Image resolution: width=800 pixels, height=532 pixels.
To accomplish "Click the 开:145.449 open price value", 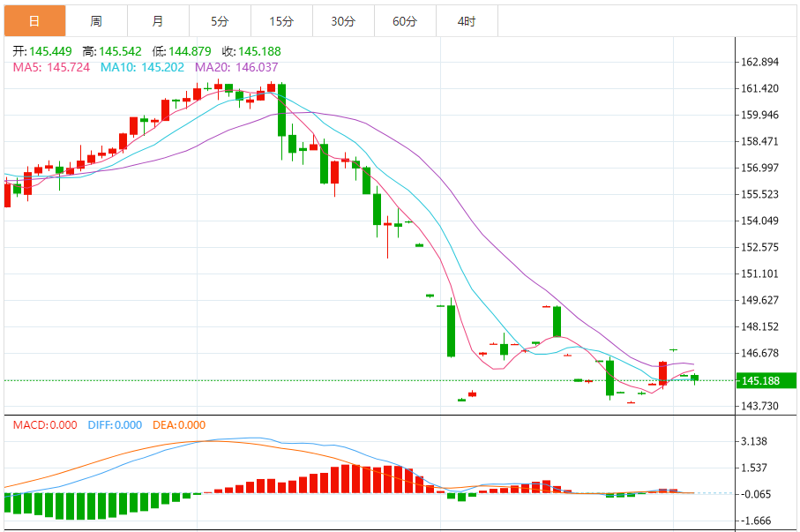I will coord(42,51).
